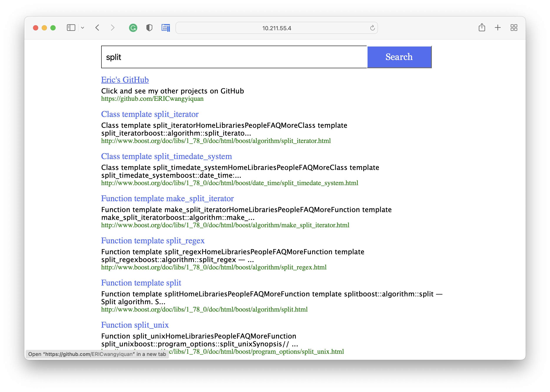550x392 pixels.
Task: Click the split_iterator.html green URL
Action: pos(216,141)
